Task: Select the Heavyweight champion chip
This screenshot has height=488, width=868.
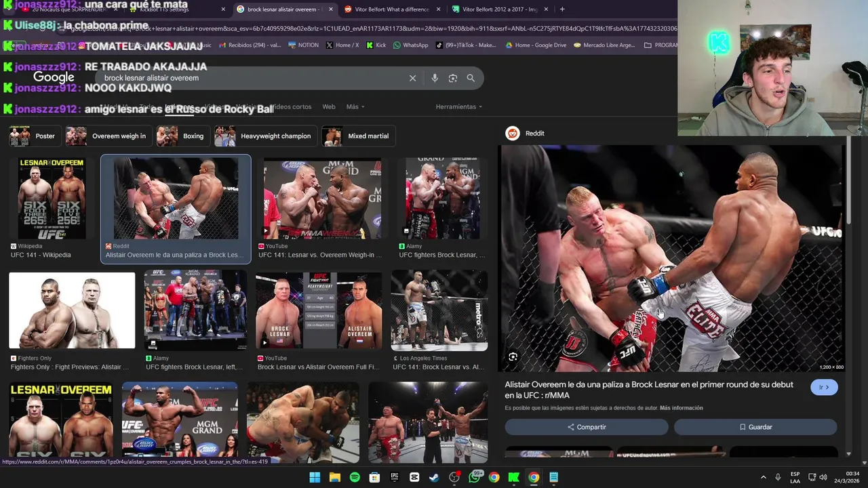Action: (265, 136)
